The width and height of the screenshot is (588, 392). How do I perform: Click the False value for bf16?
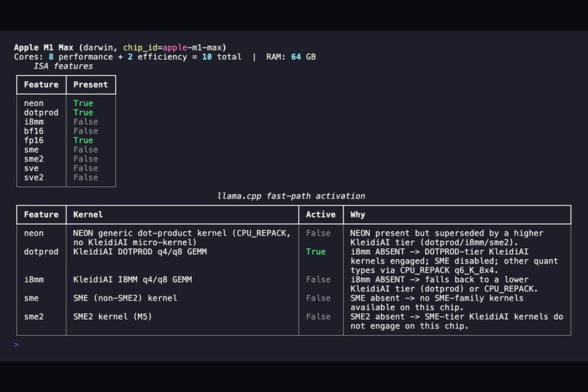tap(86, 131)
